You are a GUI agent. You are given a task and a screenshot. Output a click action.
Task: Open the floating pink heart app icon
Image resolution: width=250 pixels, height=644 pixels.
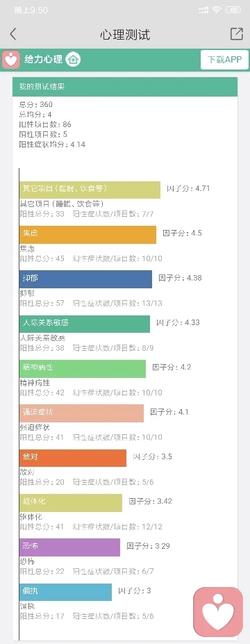[218, 612]
